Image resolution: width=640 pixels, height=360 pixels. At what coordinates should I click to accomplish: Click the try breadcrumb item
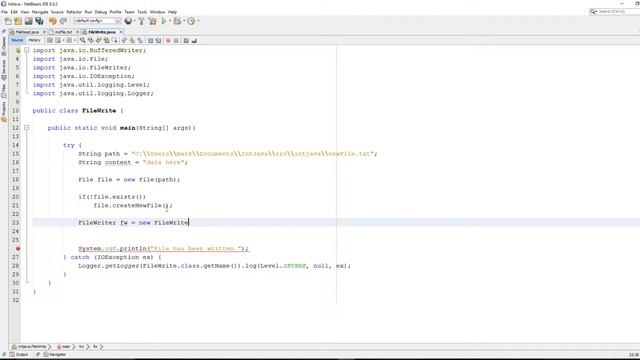point(81,347)
